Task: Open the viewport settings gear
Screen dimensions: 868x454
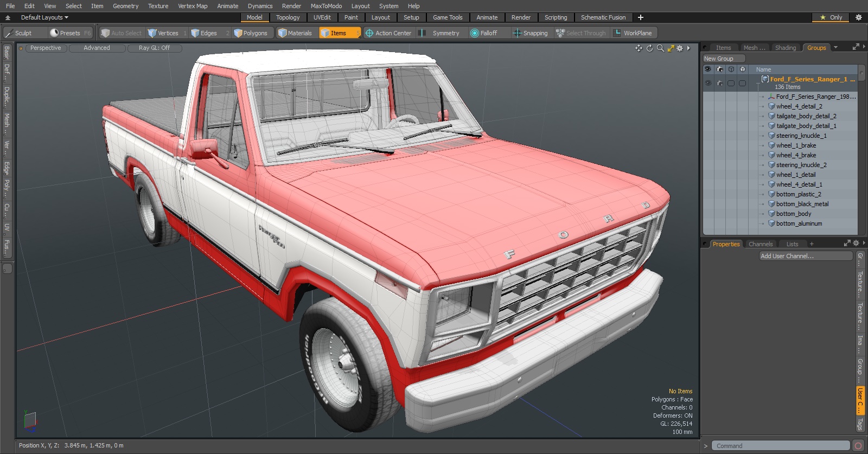Action: (x=680, y=48)
